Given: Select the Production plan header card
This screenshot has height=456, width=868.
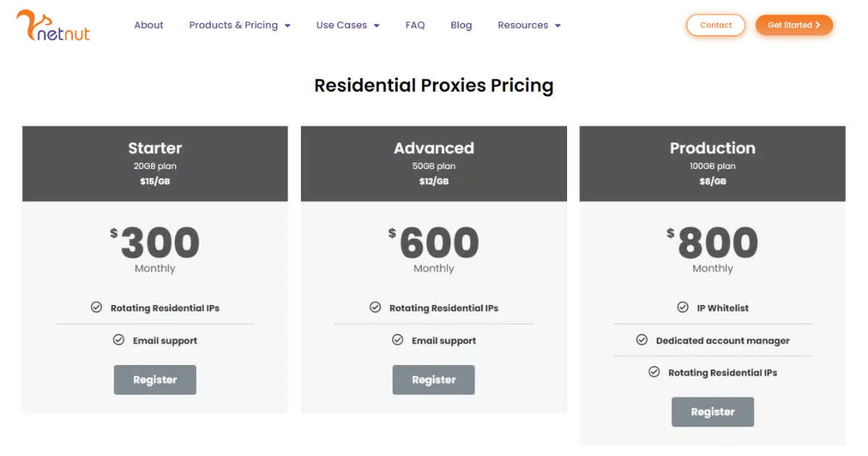Looking at the screenshot, I should (712, 163).
